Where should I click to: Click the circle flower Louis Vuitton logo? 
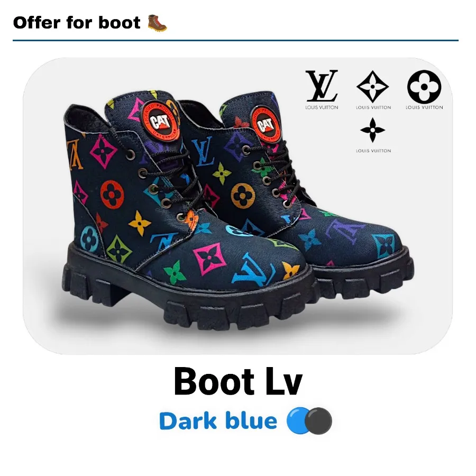pyautogui.click(x=424, y=87)
